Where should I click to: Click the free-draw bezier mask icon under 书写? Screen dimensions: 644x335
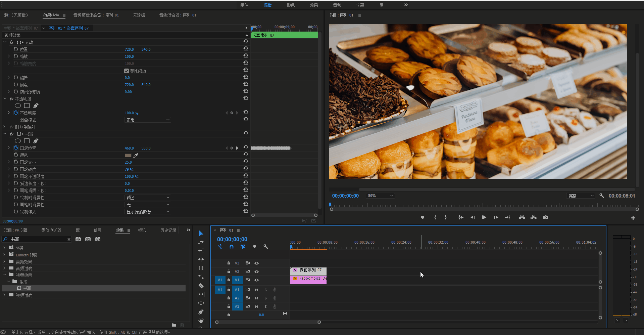pos(36,141)
